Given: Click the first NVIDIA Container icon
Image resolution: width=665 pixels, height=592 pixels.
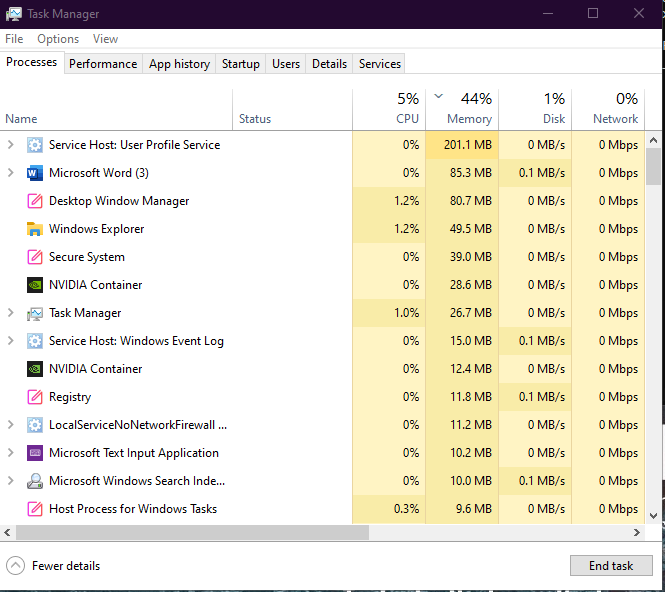Looking at the screenshot, I should 35,285.
